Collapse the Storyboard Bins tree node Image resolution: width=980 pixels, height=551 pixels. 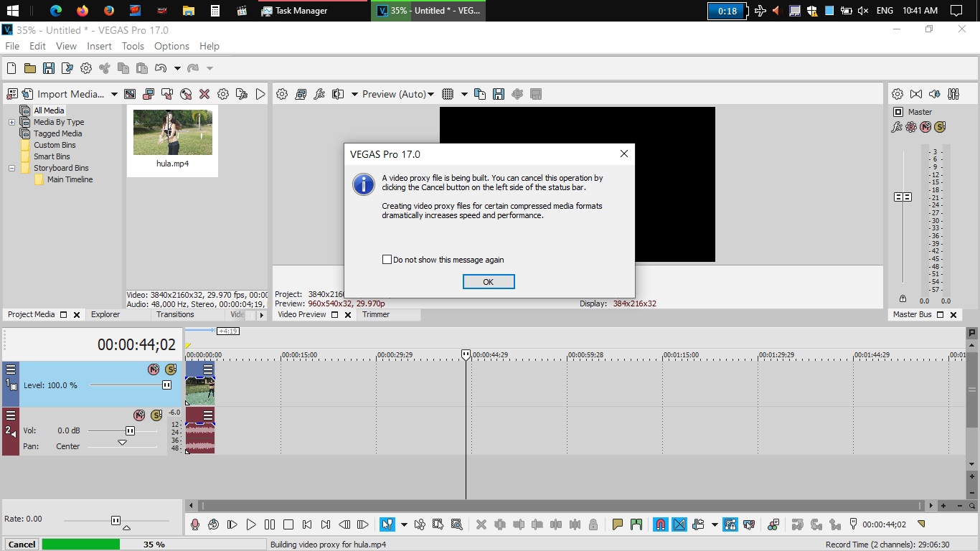coord(11,168)
